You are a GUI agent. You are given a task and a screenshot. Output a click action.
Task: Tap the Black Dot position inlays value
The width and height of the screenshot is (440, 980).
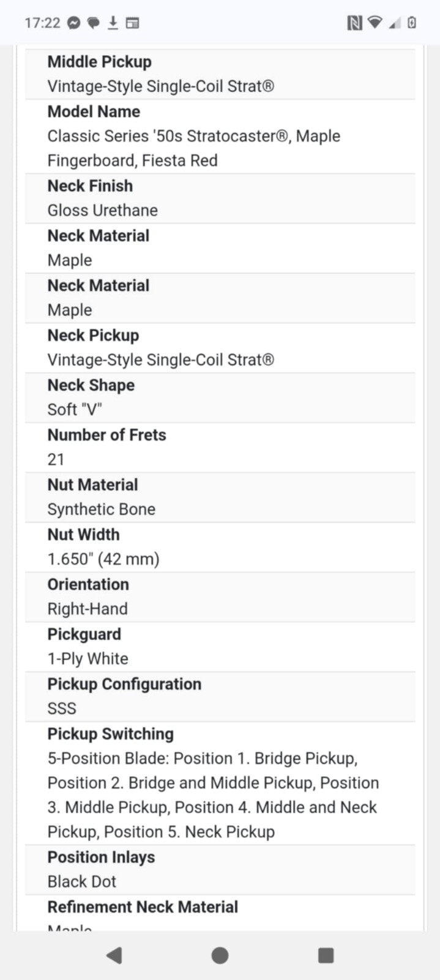tap(82, 881)
